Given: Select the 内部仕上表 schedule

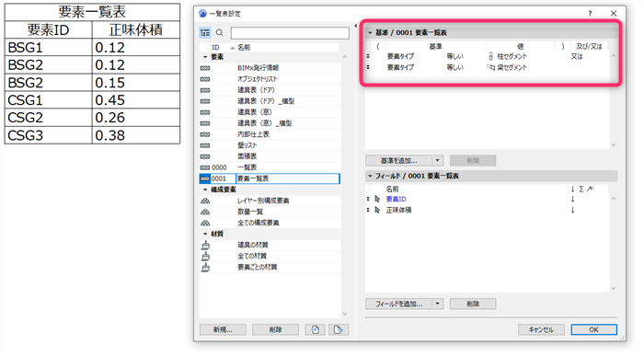Looking at the screenshot, I should tap(270, 134).
